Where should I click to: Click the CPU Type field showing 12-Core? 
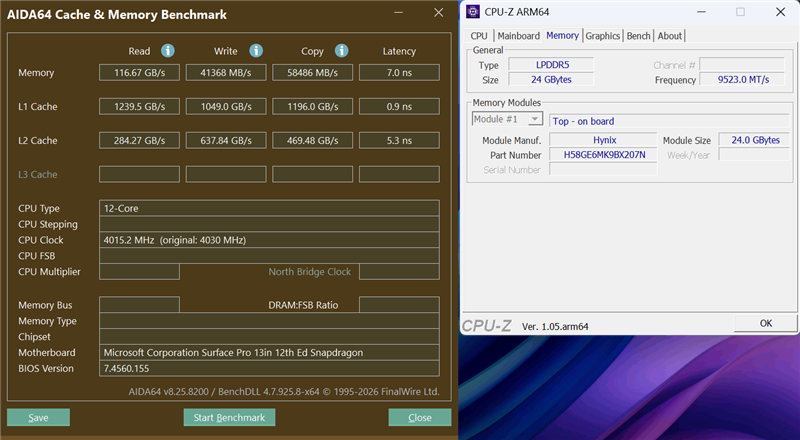(269, 208)
